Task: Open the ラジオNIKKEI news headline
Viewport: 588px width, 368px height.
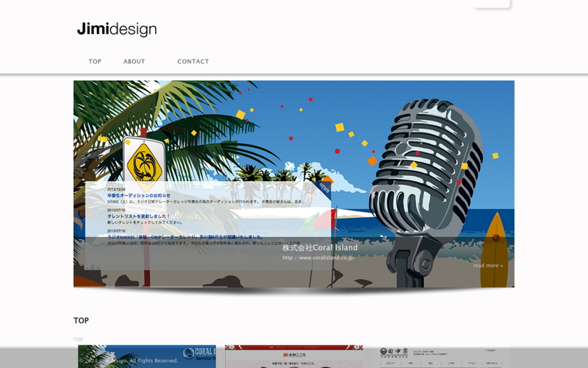Action: [184, 236]
